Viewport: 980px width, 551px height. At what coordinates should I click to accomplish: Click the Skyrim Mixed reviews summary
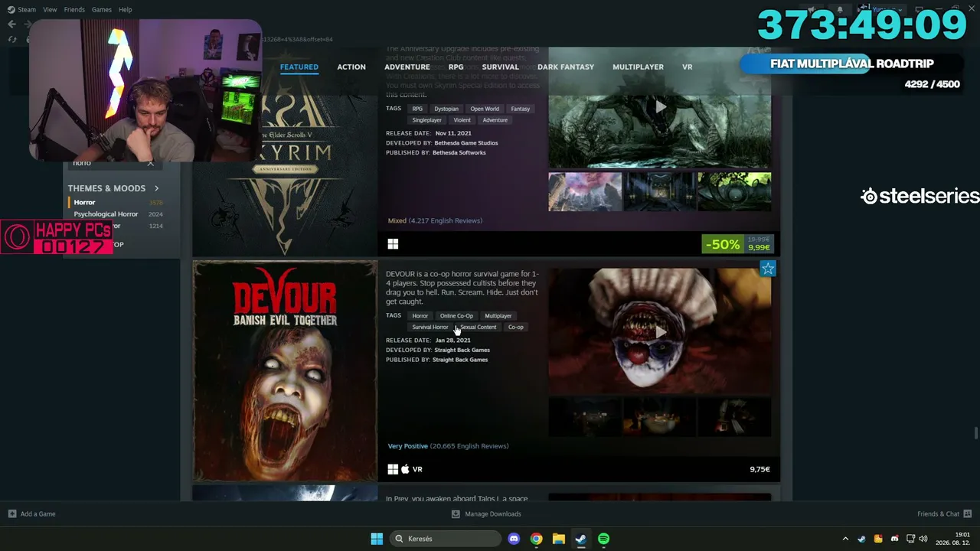[x=435, y=220]
